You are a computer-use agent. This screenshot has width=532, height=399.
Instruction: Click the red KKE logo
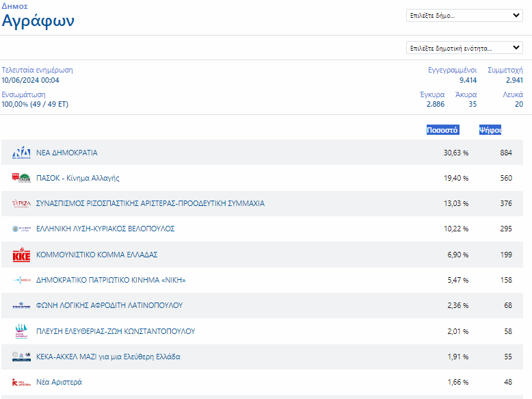click(x=21, y=255)
